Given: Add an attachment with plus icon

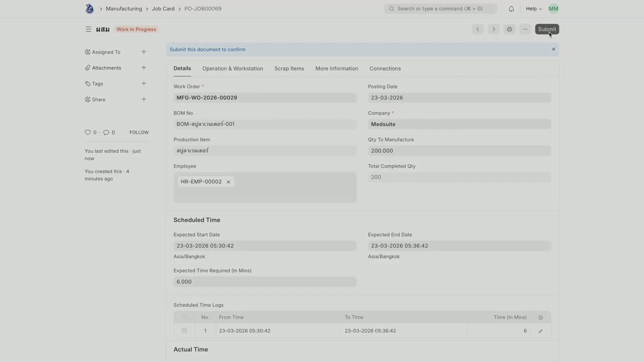Looking at the screenshot, I should (144, 68).
